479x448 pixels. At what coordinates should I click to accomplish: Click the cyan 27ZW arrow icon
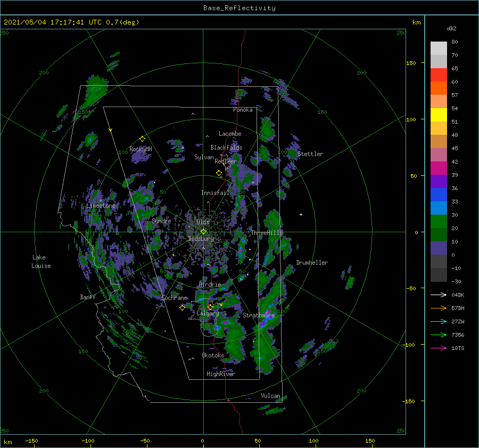click(x=439, y=321)
